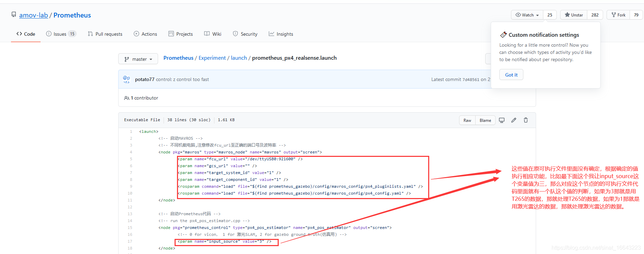
Task: View the 282 stargazers count
Action: [595, 15]
